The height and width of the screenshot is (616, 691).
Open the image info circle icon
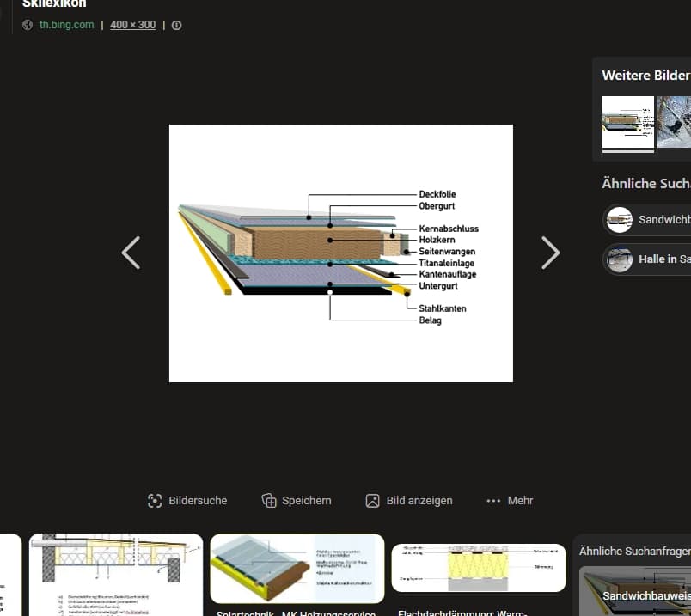[176, 26]
